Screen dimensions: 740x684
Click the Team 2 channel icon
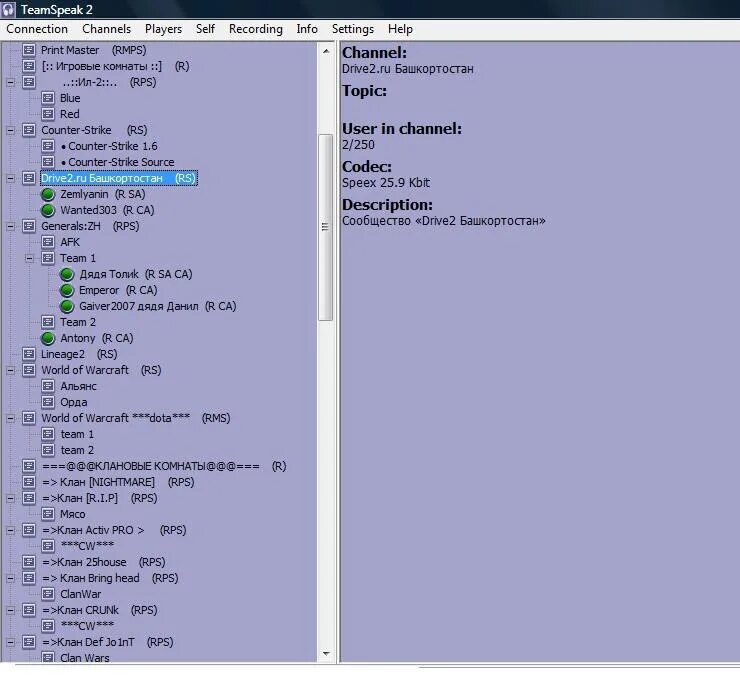pos(48,322)
